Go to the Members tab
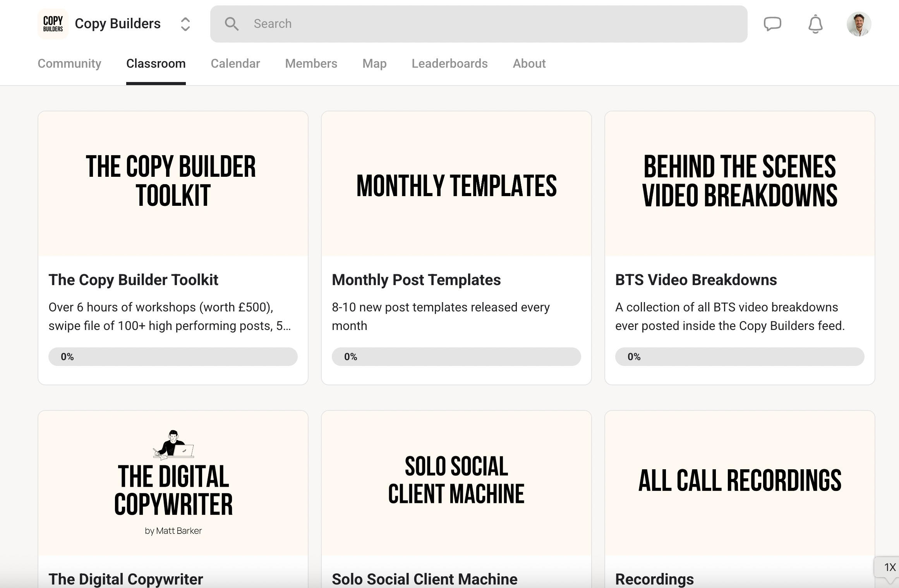 coord(311,63)
